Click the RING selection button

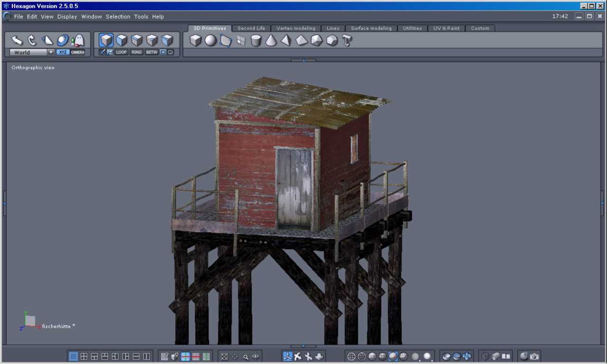coord(137,52)
